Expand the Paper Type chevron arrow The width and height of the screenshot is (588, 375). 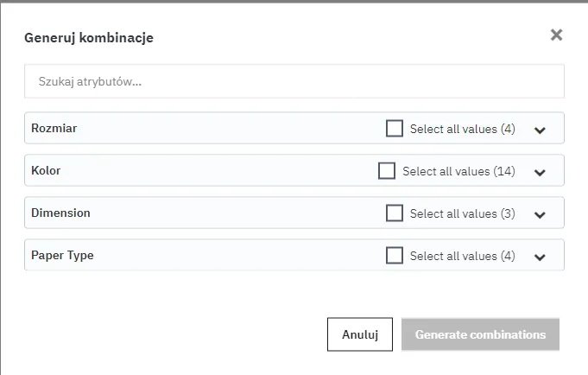[541, 257]
